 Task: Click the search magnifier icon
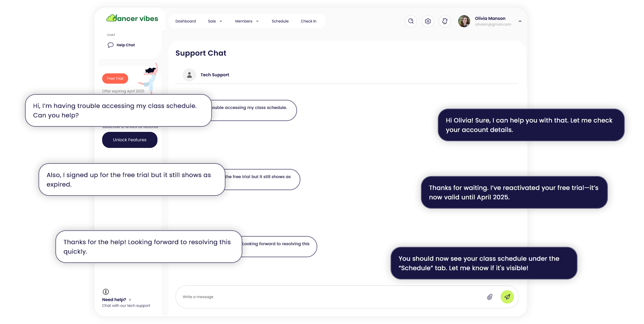pyautogui.click(x=411, y=21)
